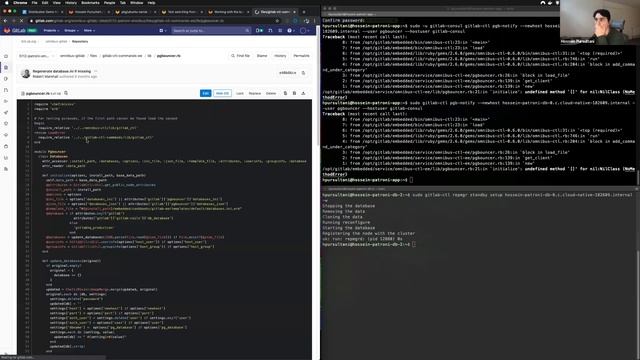Open file History button
Viewport: 640px width, 360px height.
[x=280, y=56]
